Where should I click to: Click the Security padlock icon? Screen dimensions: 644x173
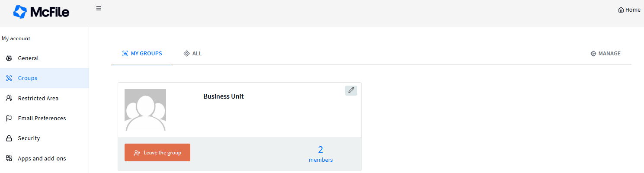coord(9,138)
